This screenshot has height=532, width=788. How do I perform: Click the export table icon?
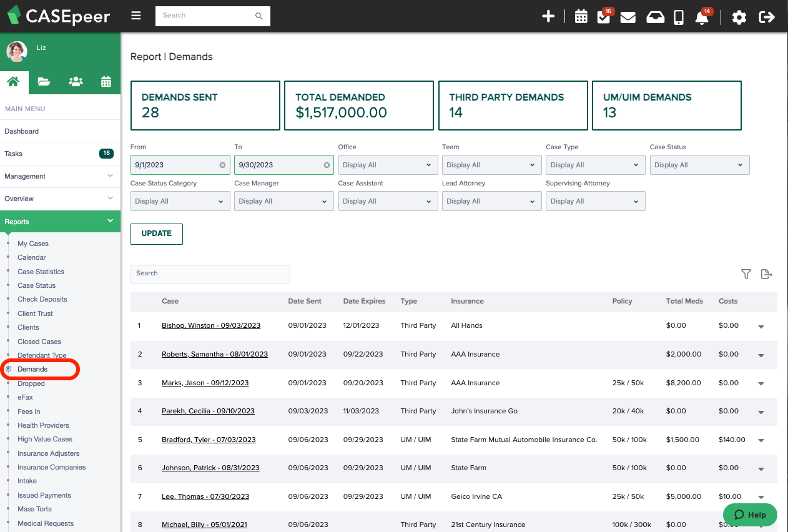767,274
